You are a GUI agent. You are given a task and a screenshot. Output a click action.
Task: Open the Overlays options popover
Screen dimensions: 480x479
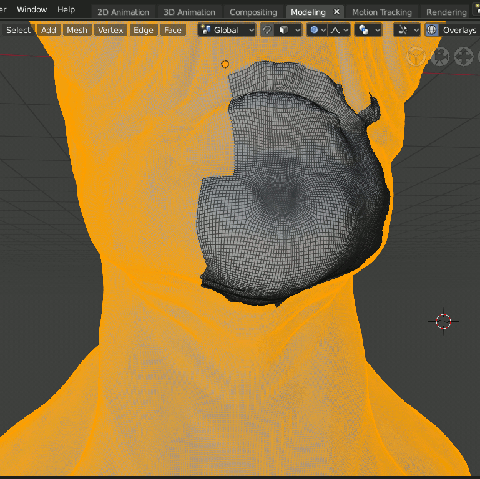click(x=460, y=30)
